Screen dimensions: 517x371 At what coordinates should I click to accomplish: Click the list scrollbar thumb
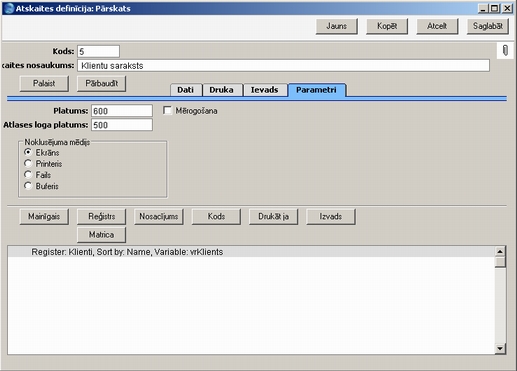point(500,262)
